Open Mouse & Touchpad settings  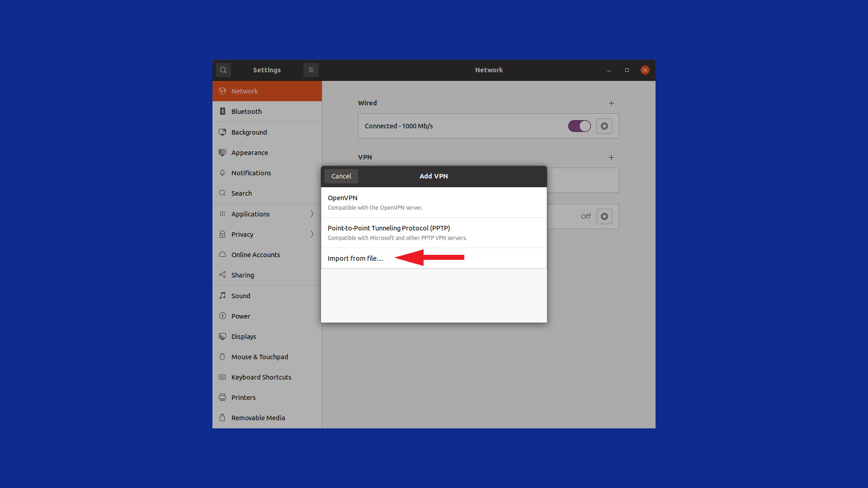pos(267,357)
